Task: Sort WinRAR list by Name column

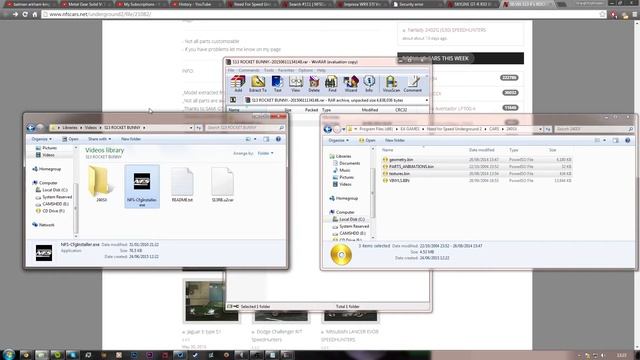Action: click(234, 110)
